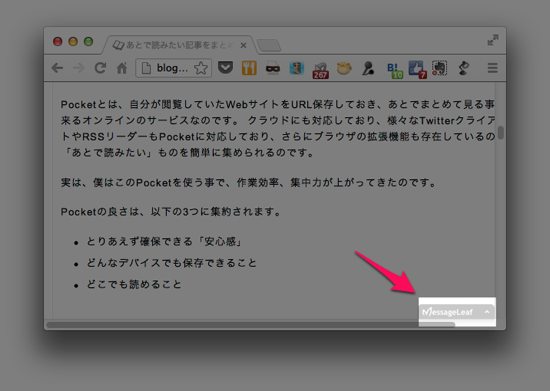Click the line 実は、僕はこのPocketを使う事で

click(248, 183)
